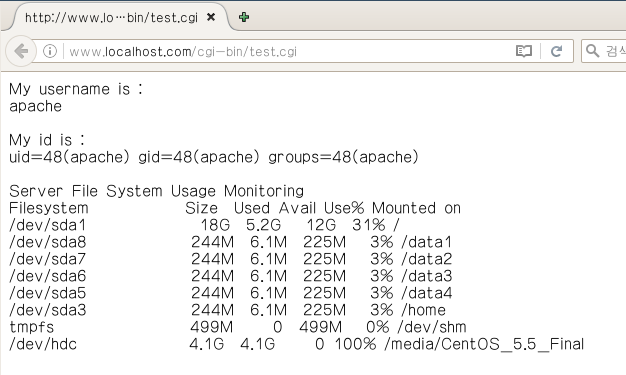The width and height of the screenshot is (626, 375).
Task: Focus the www.localhost.com address bar
Action: point(287,52)
